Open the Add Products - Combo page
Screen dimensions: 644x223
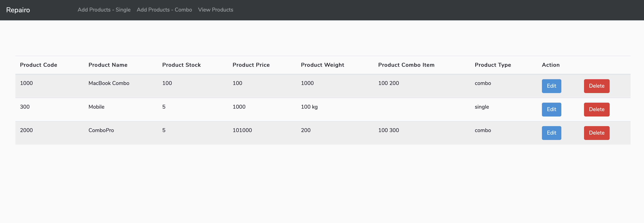click(x=164, y=10)
